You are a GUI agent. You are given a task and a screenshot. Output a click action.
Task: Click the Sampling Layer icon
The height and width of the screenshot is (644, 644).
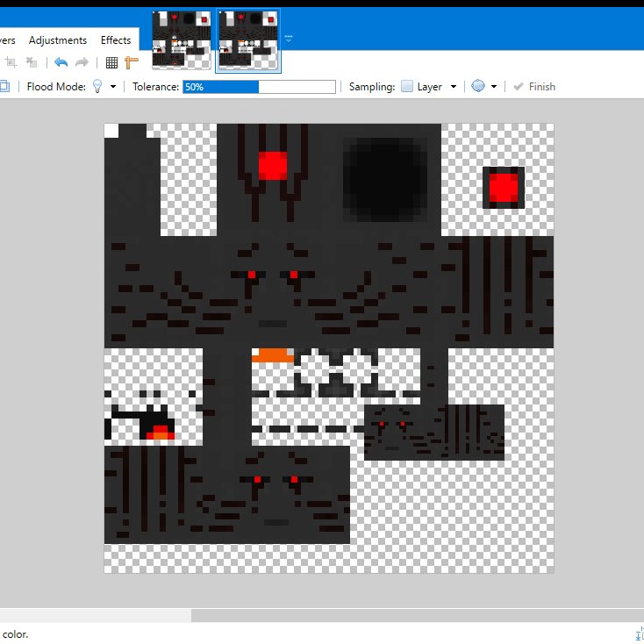point(406,86)
